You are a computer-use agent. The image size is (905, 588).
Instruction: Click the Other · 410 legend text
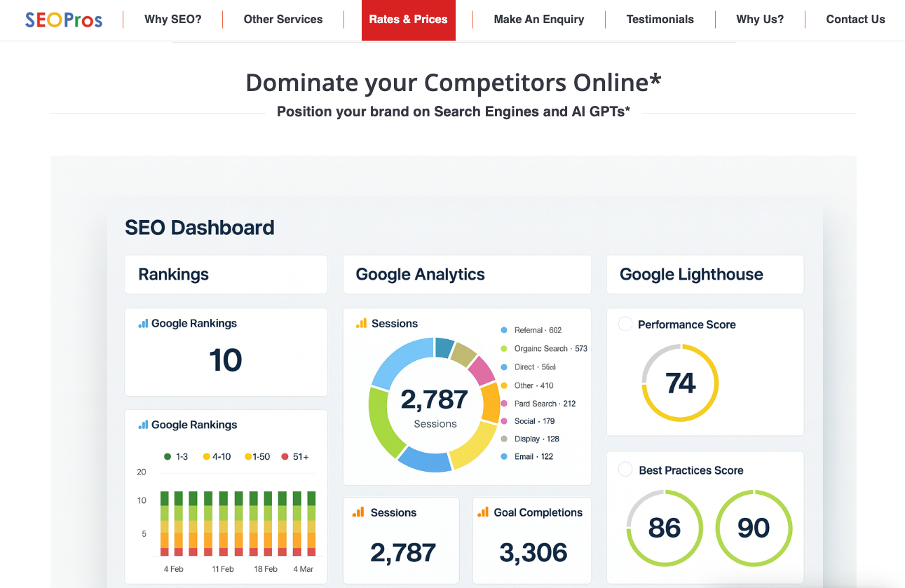pyautogui.click(x=534, y=385)
